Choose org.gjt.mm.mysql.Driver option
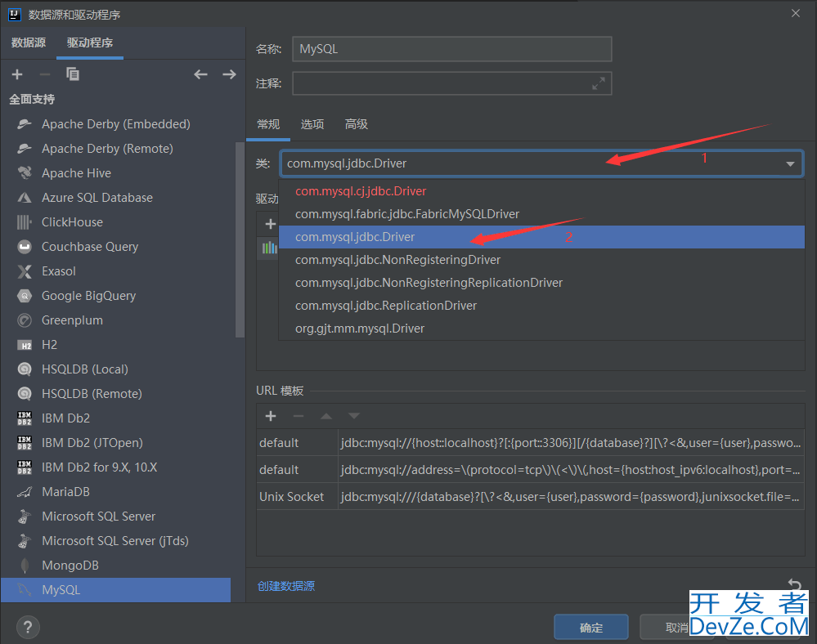Screen dimensions: 817x644 (x=542, y=329)
